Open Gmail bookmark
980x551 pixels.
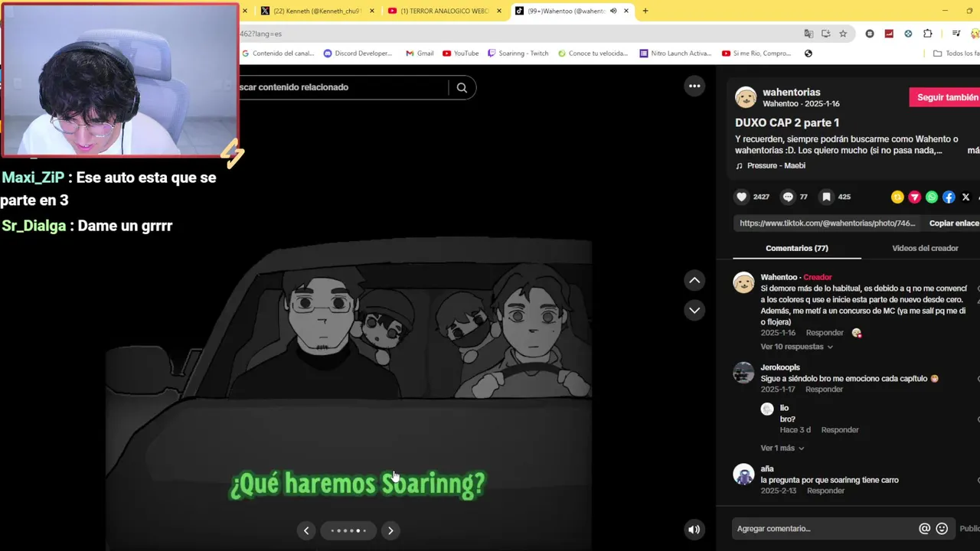[420, 54]
